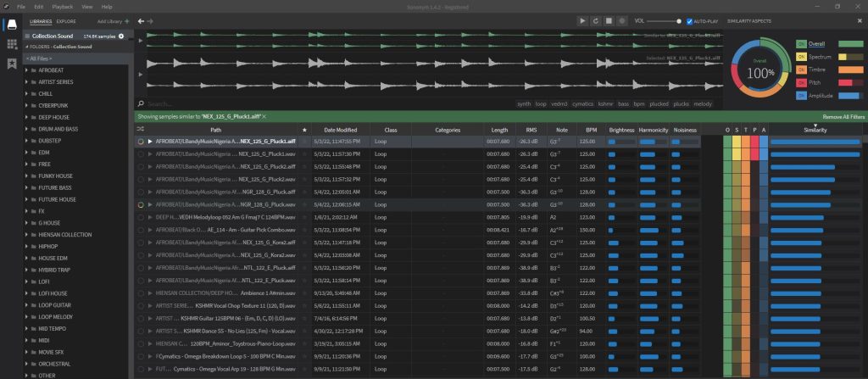
Task: Switch to the EXPLORE tab
Action: 66,21
